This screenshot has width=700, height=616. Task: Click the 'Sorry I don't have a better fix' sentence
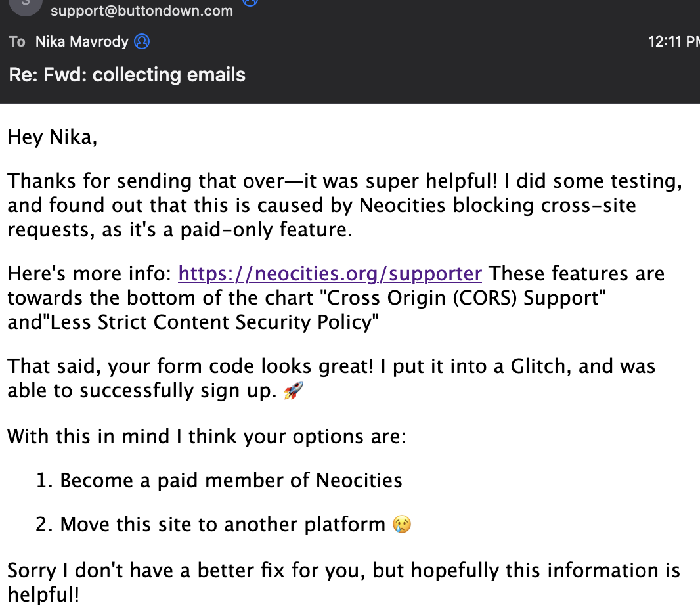(187, 571)
